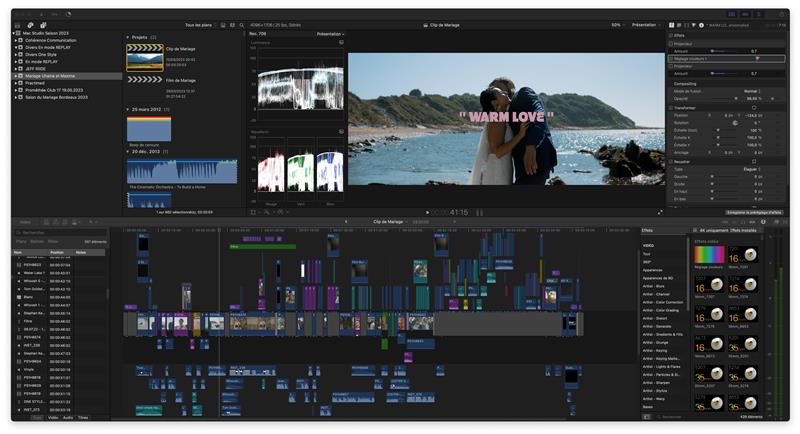Open the Tous les plans filter dropdown
The width and height of the screenshot is (800, 434).
(x=201, y=25)
